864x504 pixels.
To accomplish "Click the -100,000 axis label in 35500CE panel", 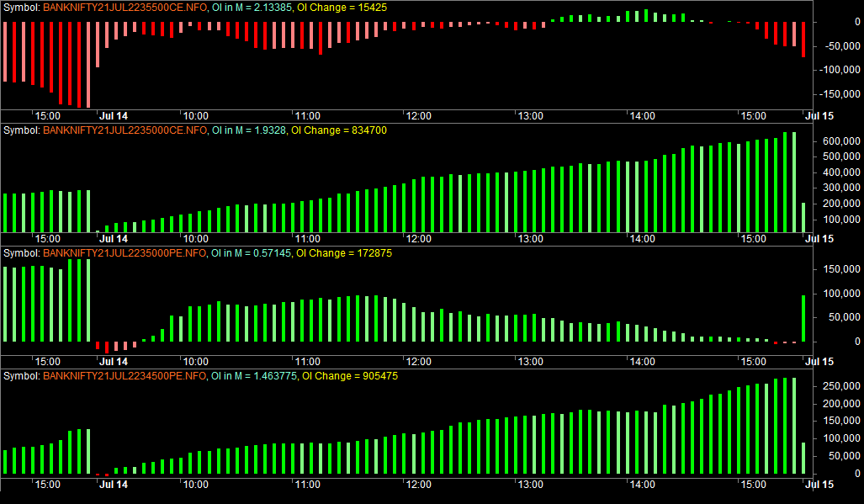I will pos(840,70).
